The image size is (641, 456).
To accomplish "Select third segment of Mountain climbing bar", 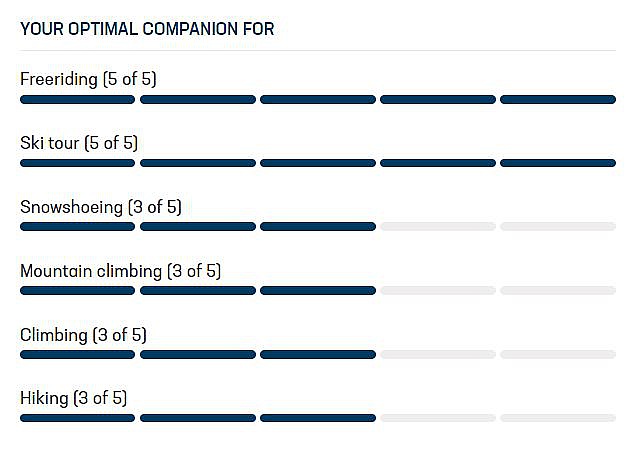I will 317,291.
